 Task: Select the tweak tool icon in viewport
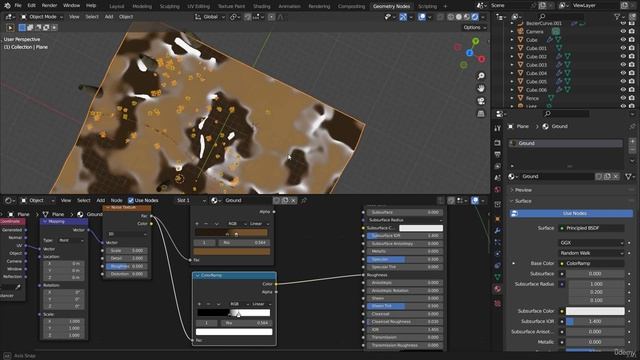pos(10,27)
